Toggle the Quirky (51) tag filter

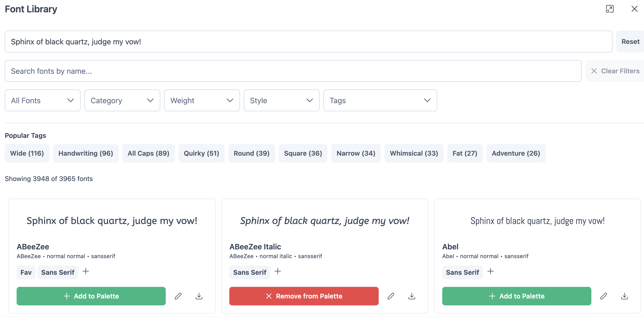click(201, 153)
